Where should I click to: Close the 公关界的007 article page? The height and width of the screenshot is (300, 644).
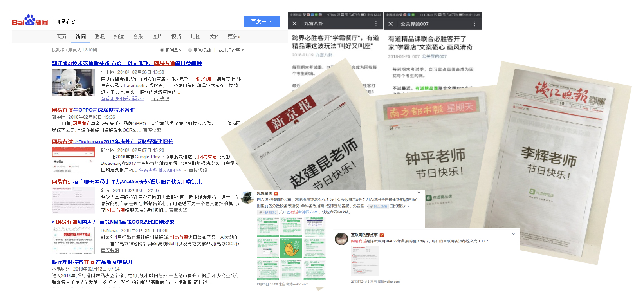tap(391, 24)
